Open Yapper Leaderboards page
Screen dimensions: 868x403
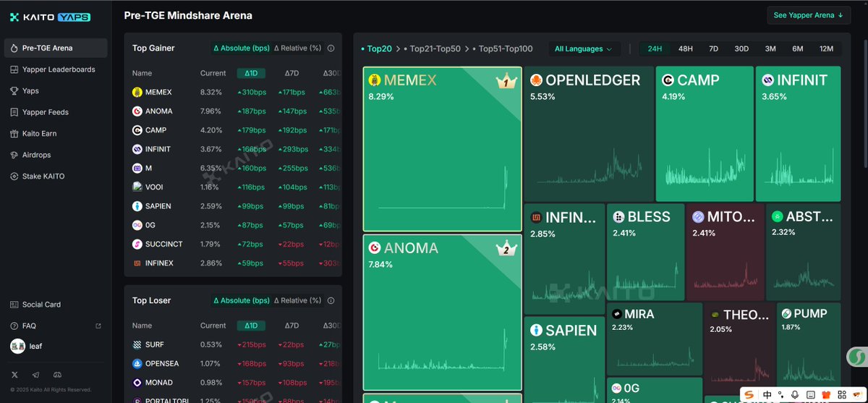click(x=56, y=69)
